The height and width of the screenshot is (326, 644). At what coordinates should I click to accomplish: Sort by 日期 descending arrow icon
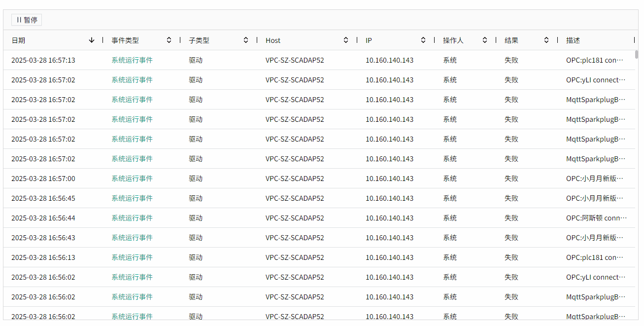[x=92, y=40]
